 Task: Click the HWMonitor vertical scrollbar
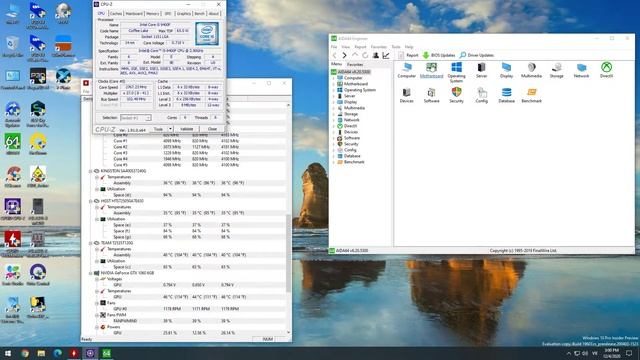pos(289,253)
